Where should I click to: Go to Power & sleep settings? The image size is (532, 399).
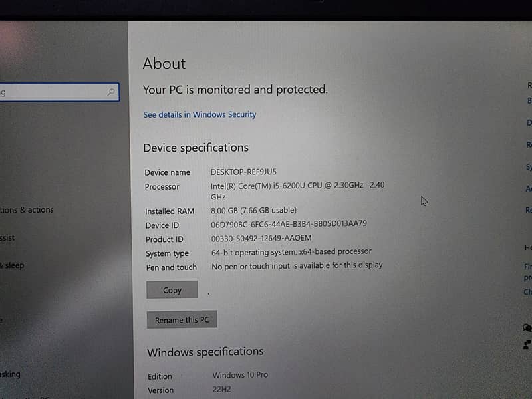coord(13,265)
